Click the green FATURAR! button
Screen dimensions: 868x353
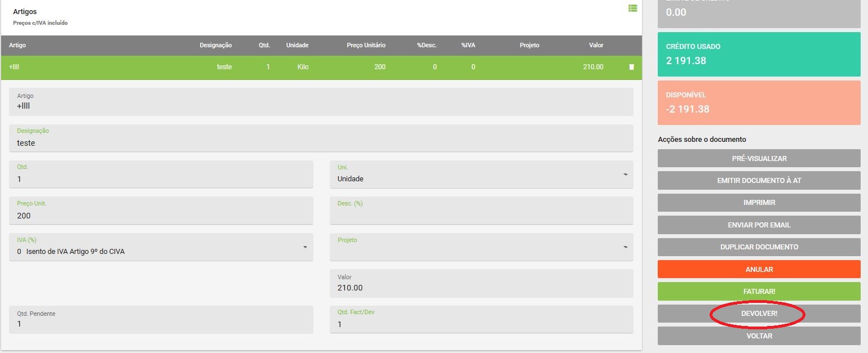point(759,291)
